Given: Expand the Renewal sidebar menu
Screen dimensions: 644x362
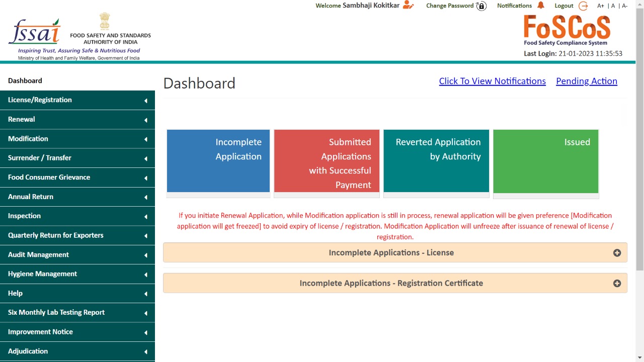Looking at the screenshot, I should click(77, 120).
